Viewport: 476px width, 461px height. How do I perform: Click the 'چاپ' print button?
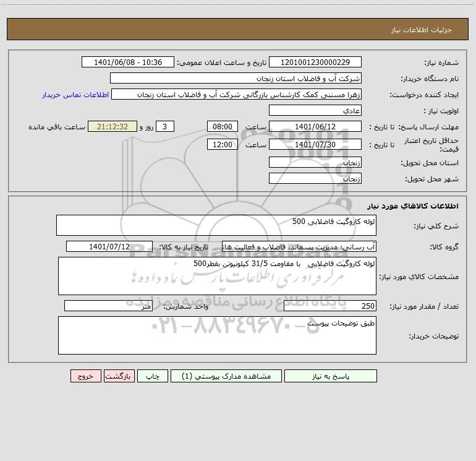[153, 376]
